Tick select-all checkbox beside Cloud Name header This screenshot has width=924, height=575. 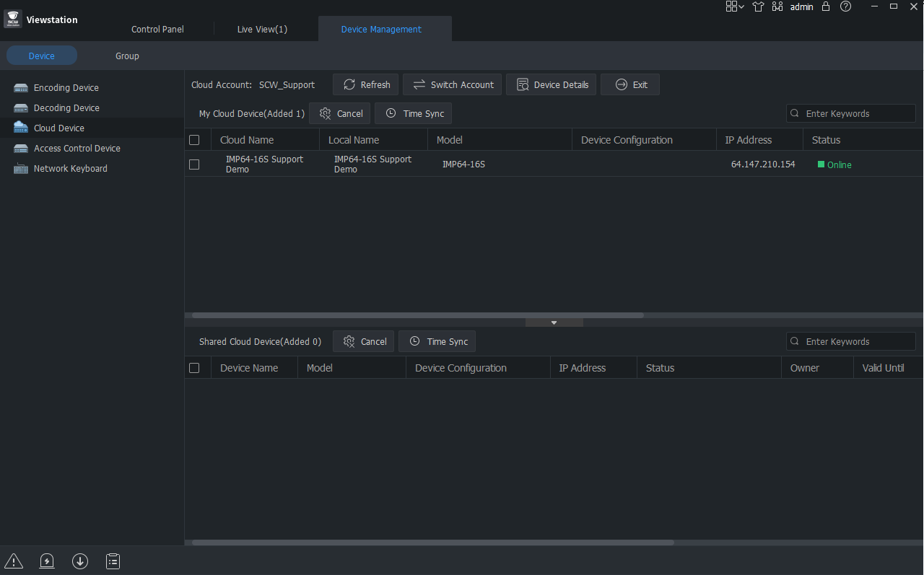[194, 140]
